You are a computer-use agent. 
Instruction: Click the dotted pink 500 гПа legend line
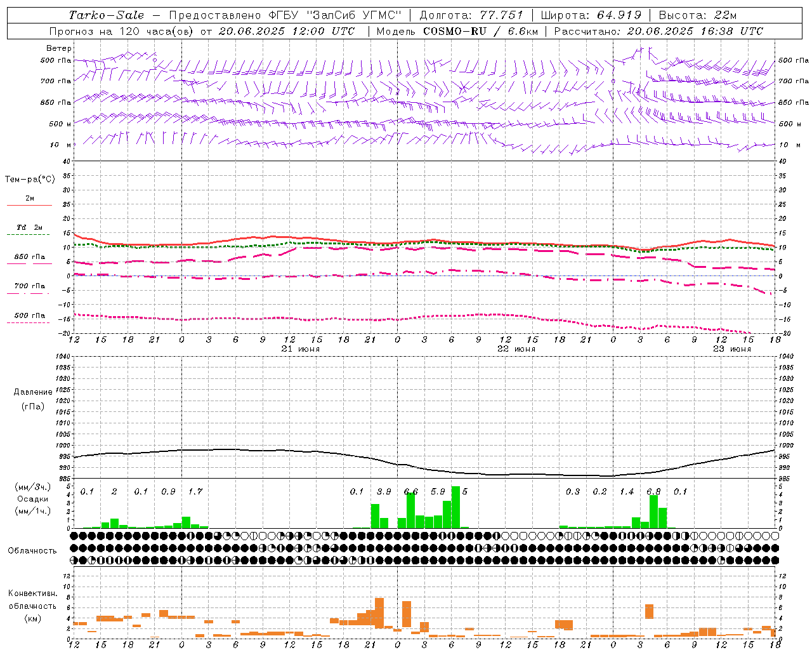coord(29,323)
